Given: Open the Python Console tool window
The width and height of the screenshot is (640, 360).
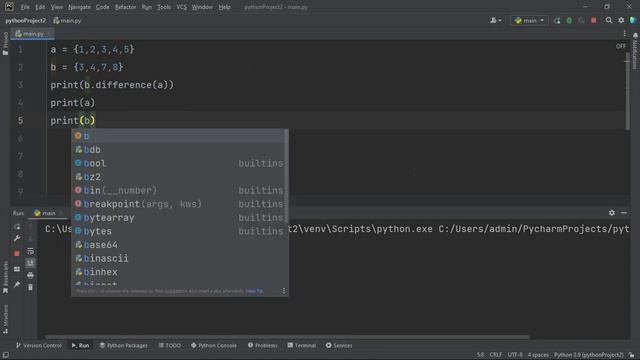Looking at the screenshot, I should point(213,345).
